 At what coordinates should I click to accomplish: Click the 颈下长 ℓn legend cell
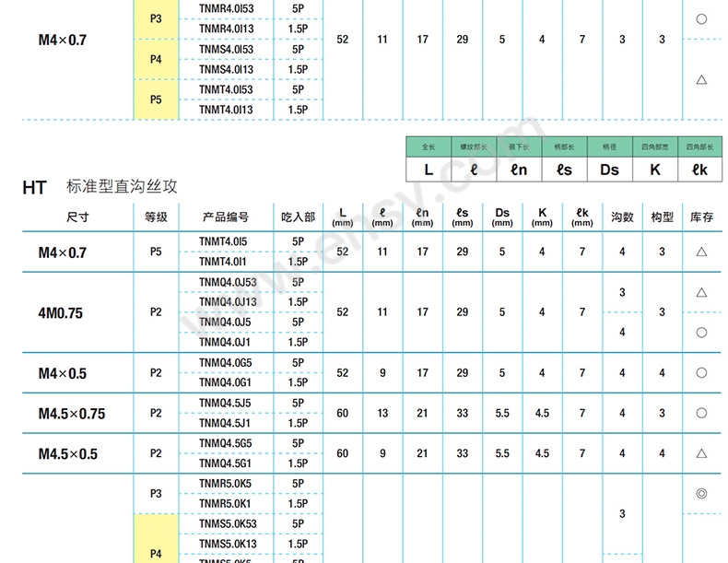point(519,158)
